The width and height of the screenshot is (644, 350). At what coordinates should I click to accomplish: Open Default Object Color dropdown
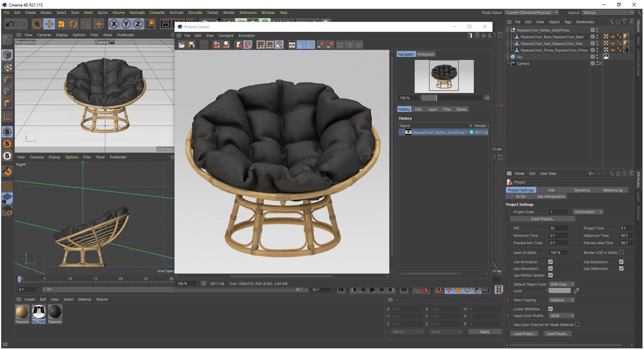click(562, 284)
